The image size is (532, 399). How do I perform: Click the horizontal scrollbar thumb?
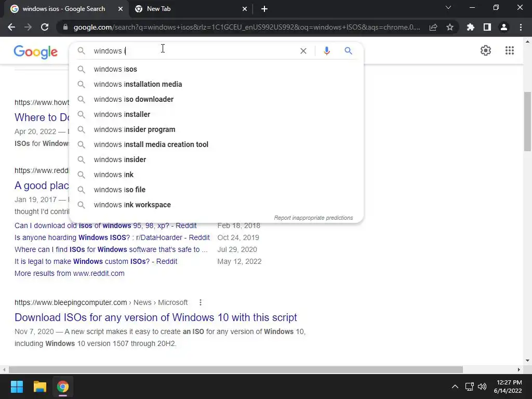pyautogui.click(x=236, y=369)
